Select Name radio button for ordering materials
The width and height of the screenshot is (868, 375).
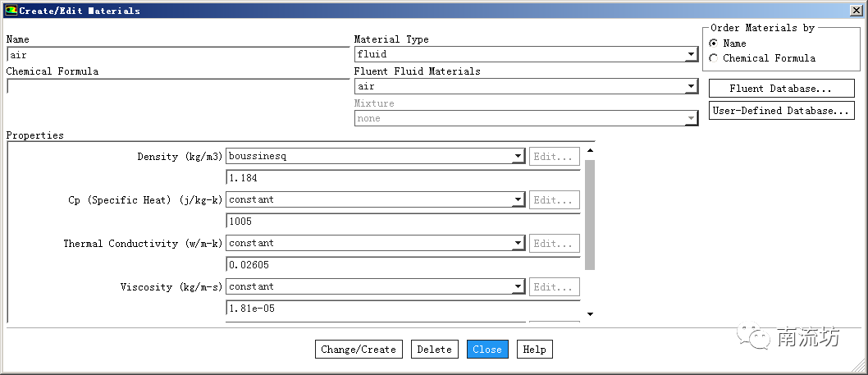713,43
